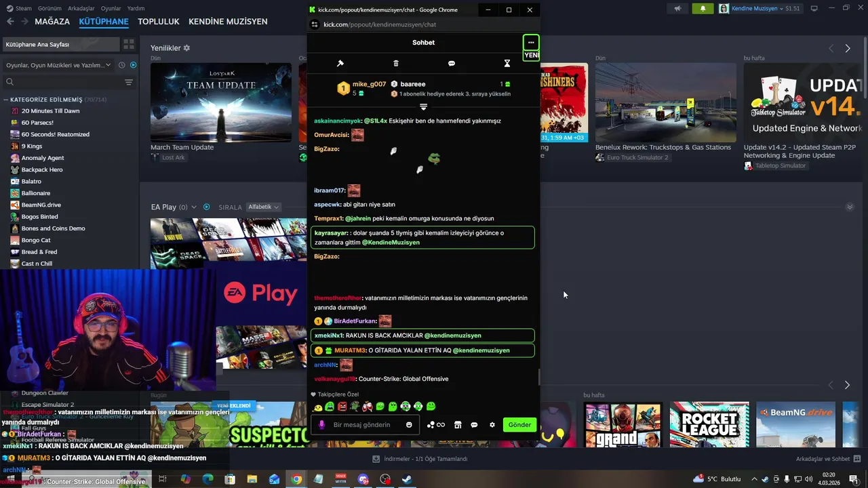Open game type filter dropdown 'Oyunlar, Oyun Müzikleri'
The image size is (868, 488).
[58, 65]
